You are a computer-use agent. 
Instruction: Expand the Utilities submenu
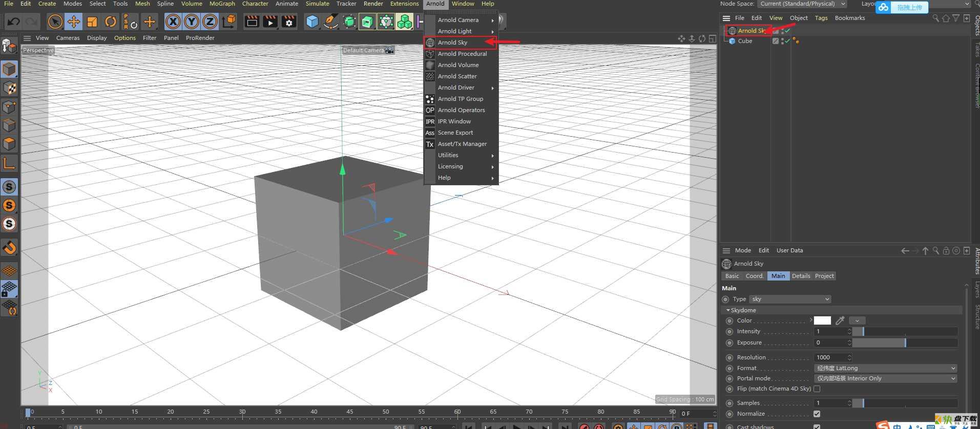point(460,155)
